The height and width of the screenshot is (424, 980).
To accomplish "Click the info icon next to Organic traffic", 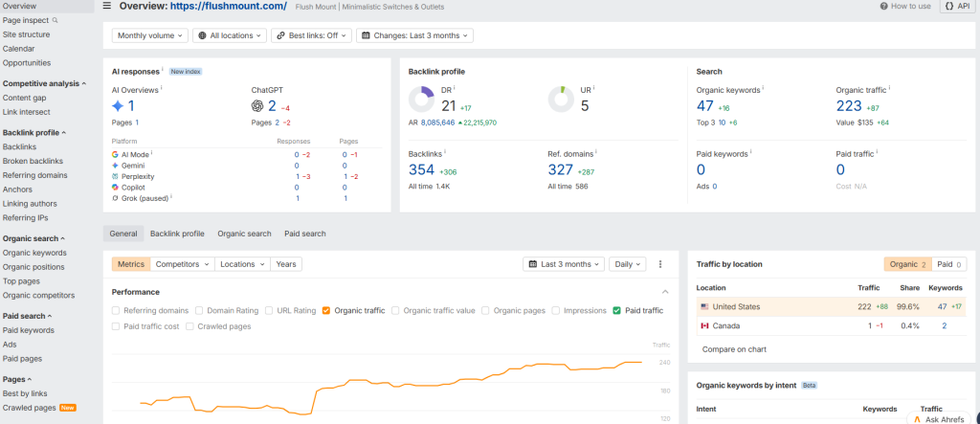I will (889, 89).
